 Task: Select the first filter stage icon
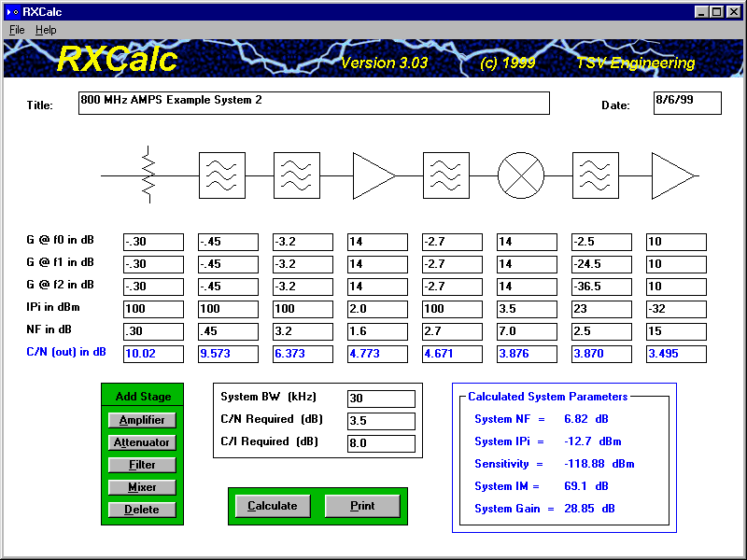[222, 175]
